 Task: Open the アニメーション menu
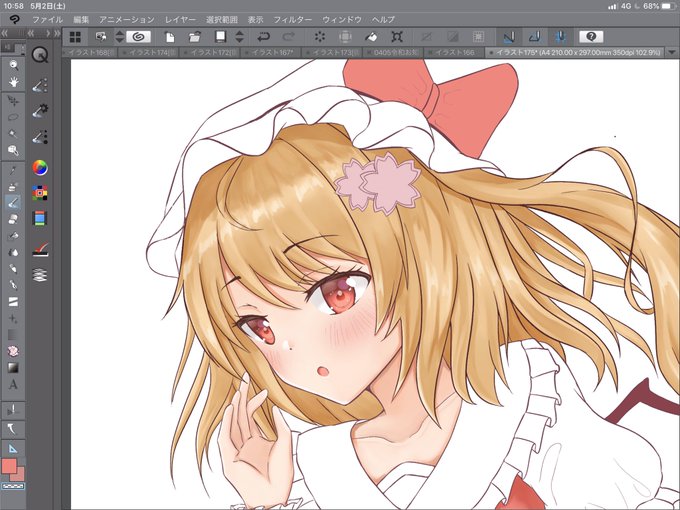tap(127, 20)
